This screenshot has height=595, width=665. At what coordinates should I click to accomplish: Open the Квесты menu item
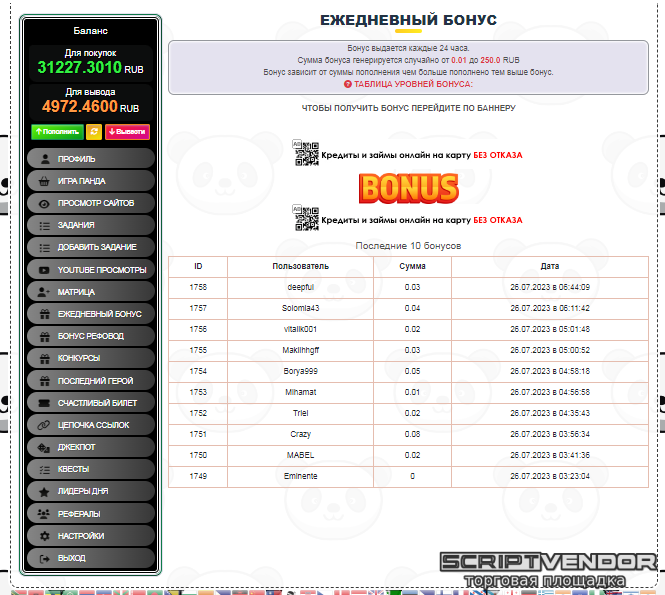91,469
